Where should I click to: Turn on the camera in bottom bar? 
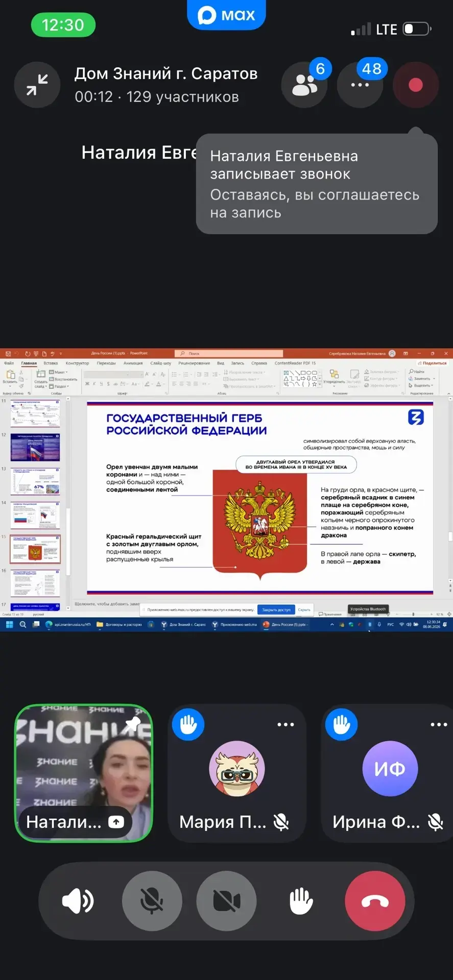[226, 901]
